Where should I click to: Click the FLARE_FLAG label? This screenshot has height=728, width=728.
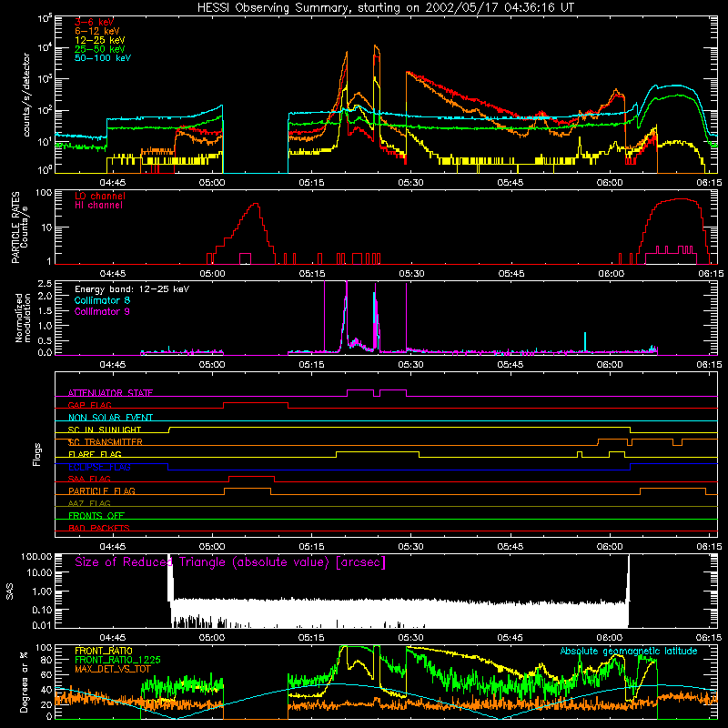pos(95,454)
